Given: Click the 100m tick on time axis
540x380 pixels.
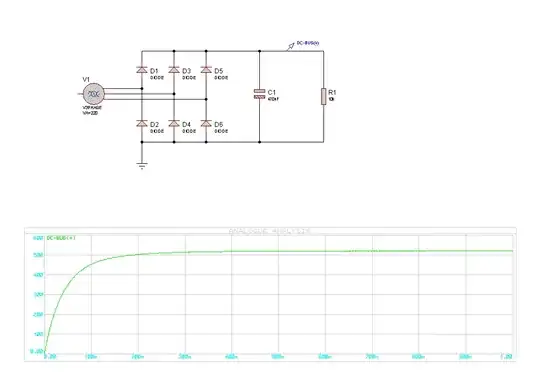Looking at the screenshot, I should [91, 357].
